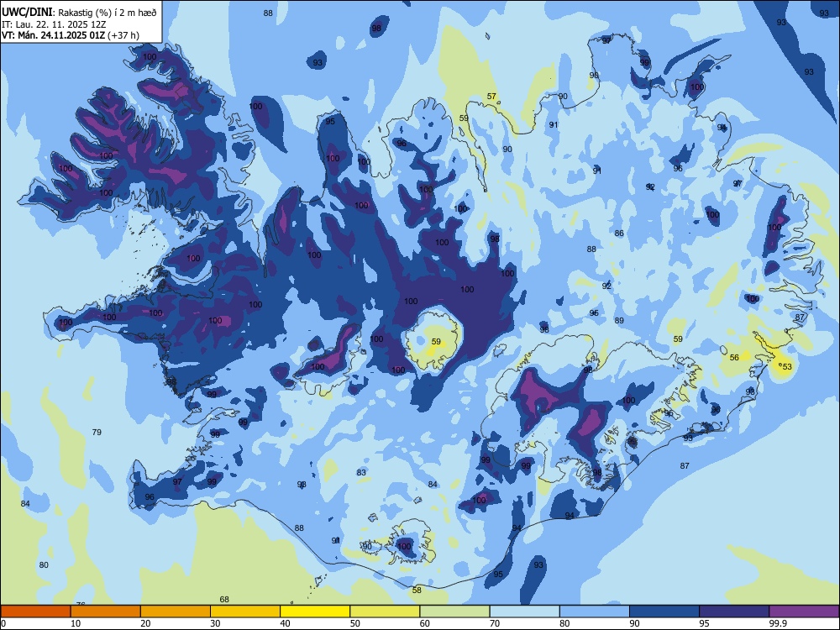Click the map humidity value '56'

click(734, 357)
